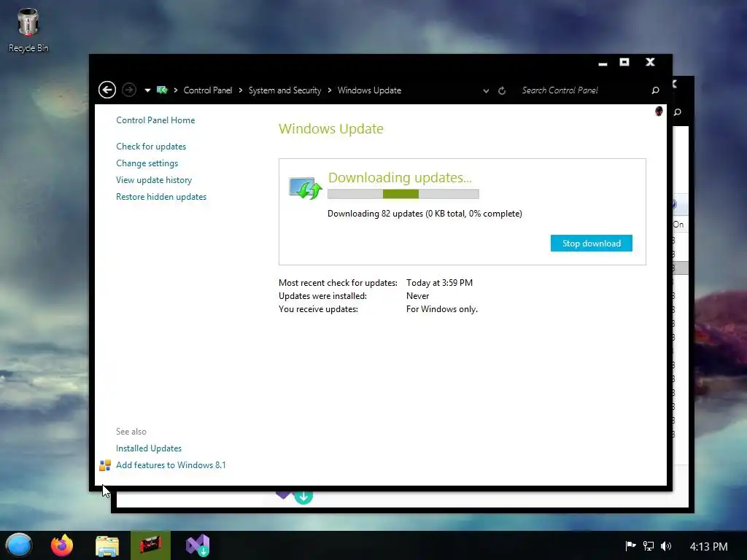Open Change settings
Screen dimensions: 747x560
pos(147,163)
